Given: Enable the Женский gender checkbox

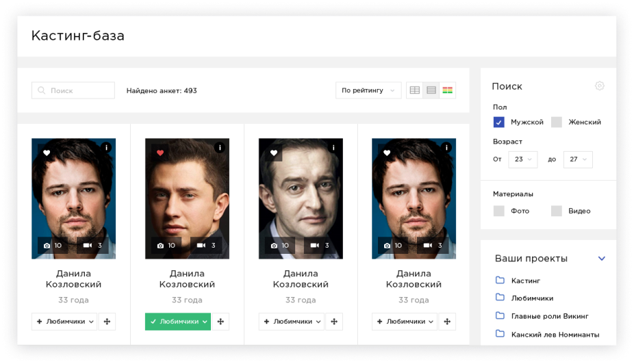Looking at the screenshot, I should coord(557,122).
